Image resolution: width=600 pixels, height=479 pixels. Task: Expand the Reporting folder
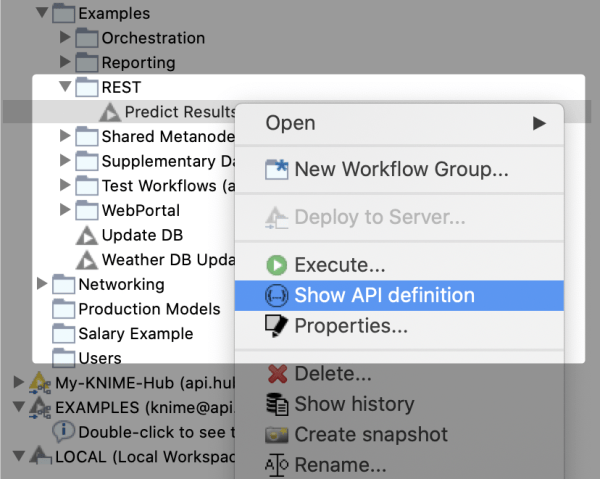65,62
